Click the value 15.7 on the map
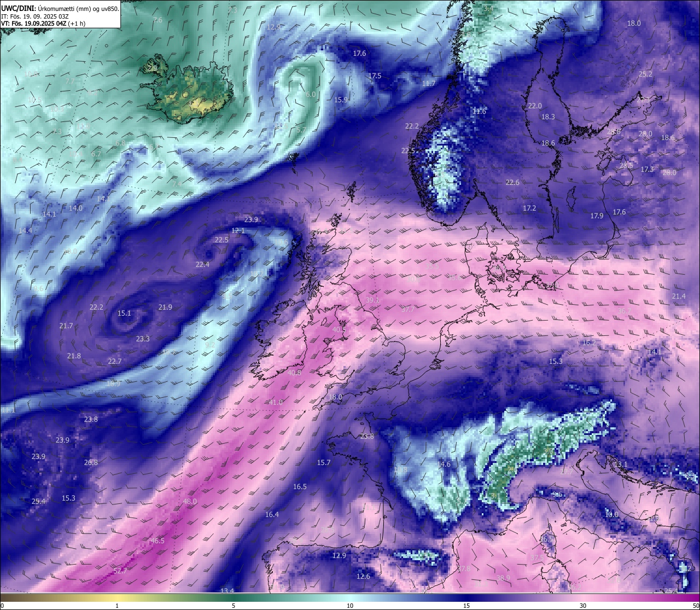Image resolution: width=700 pixels, height=610 pixels. pos(324,462)
